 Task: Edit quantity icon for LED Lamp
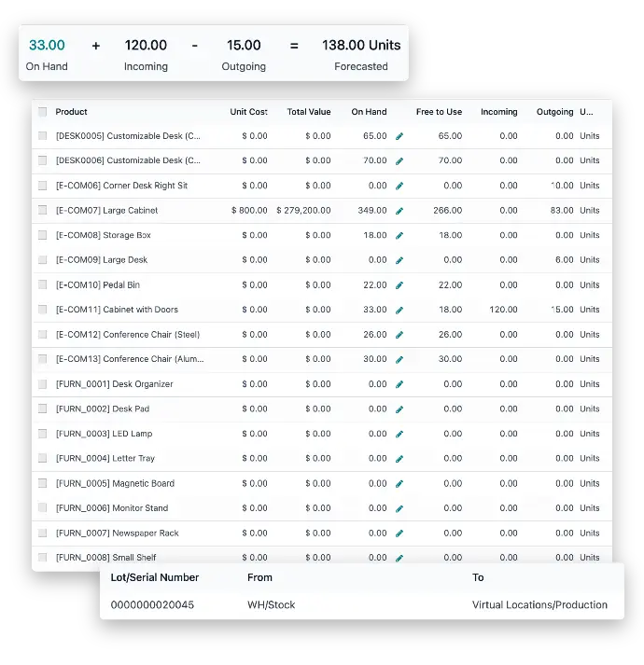tap(399, 434)
